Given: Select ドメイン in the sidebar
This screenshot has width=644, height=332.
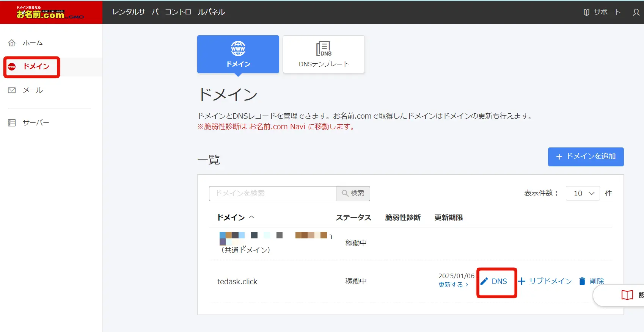Looking at the screenshot, I should (36, 67).
